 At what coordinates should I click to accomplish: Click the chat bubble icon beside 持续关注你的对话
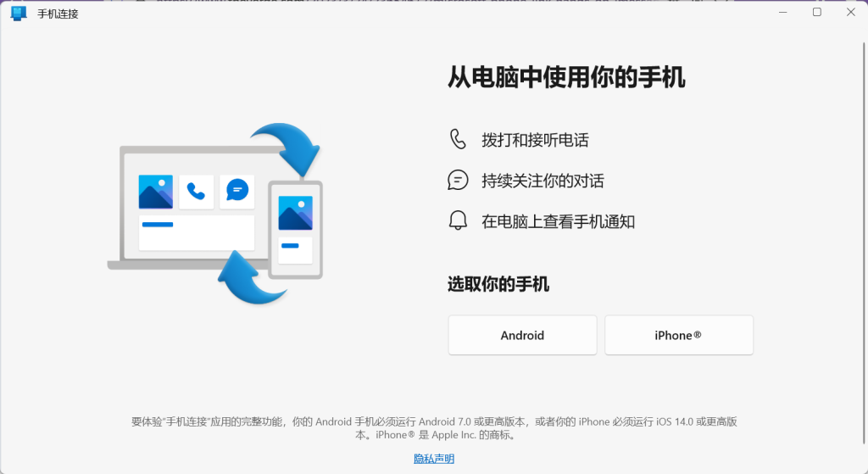[x=458, y=181]
